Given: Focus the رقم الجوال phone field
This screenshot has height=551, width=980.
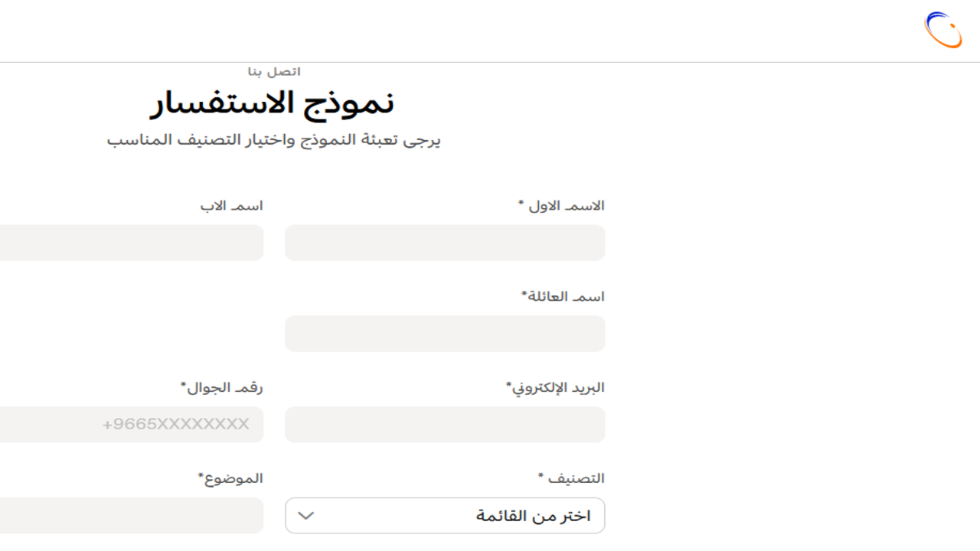Looking at the screenshot, I should [x=132, y=425].
